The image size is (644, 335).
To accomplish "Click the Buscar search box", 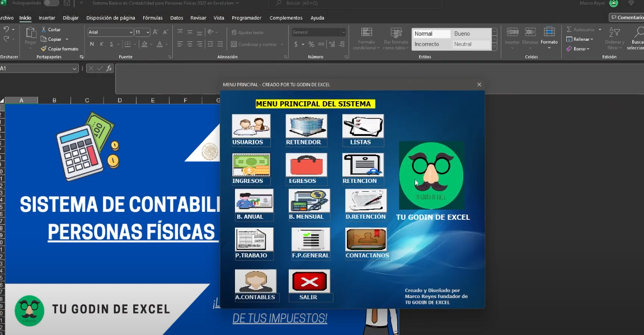I will [x=355, y=3].
